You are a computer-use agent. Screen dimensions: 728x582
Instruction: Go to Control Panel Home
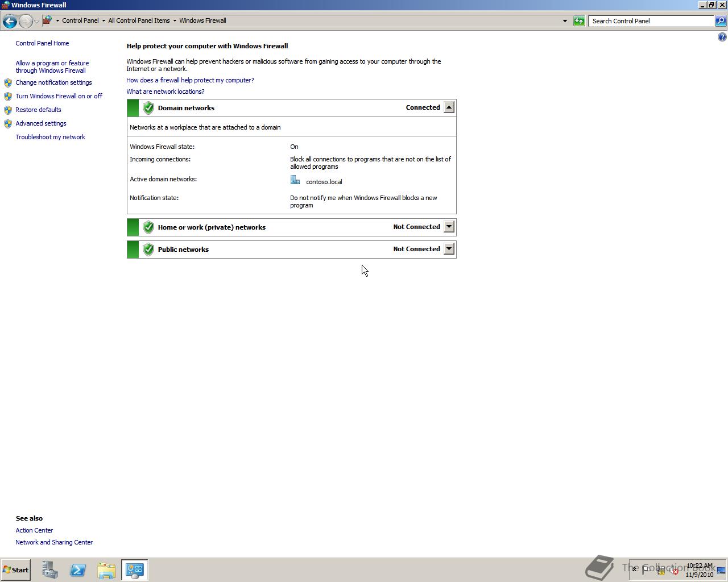pyautogui.click(x=42, y=43)
